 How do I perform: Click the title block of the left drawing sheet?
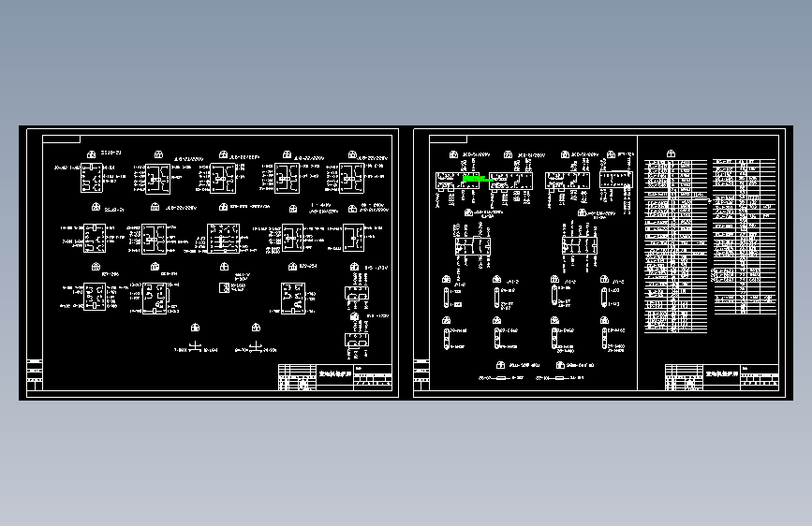click(x=335, y=377)
